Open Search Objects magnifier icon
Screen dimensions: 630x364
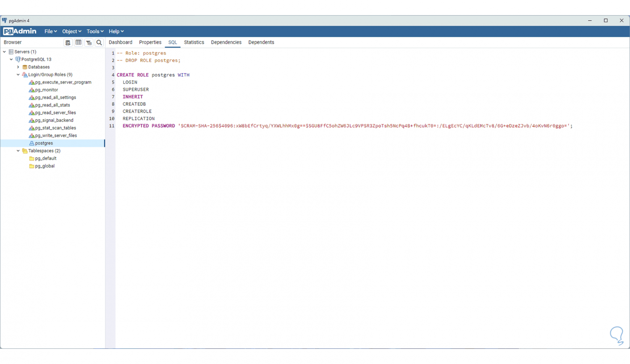pos(99,42)
